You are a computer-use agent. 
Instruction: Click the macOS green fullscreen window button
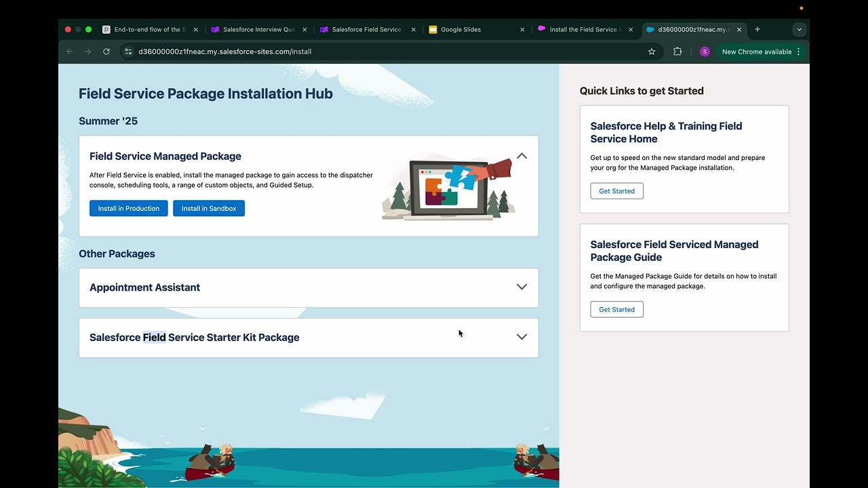click(88, 29)
